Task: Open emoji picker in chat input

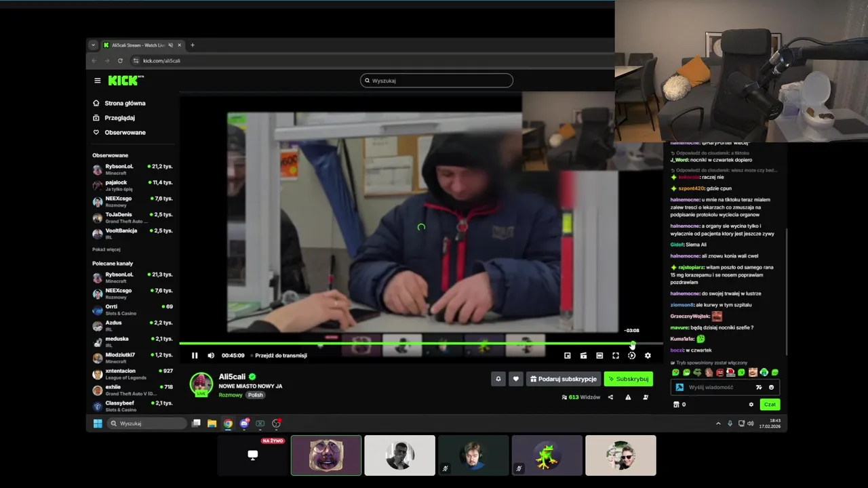Action: pos(771,387)
